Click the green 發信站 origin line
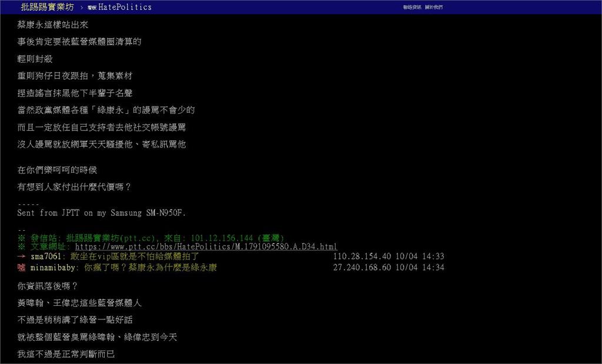The height and width of the screenshot is (364, 602). tap(150, 238)
